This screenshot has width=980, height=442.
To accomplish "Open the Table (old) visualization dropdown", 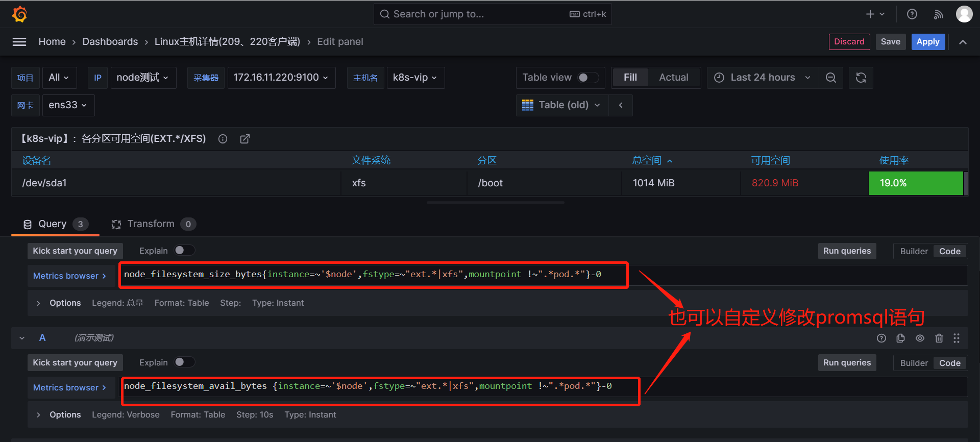I will point(561,105).
